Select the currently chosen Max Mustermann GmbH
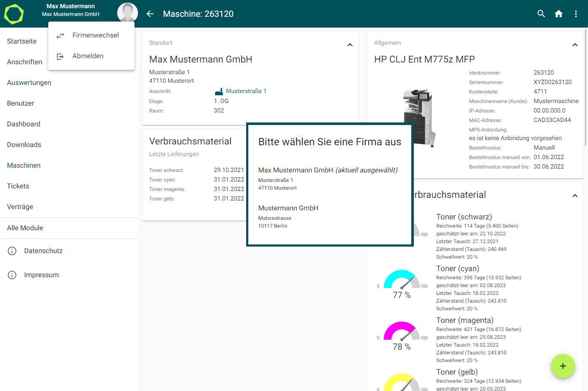588x391 pixels. coord(328,178)
